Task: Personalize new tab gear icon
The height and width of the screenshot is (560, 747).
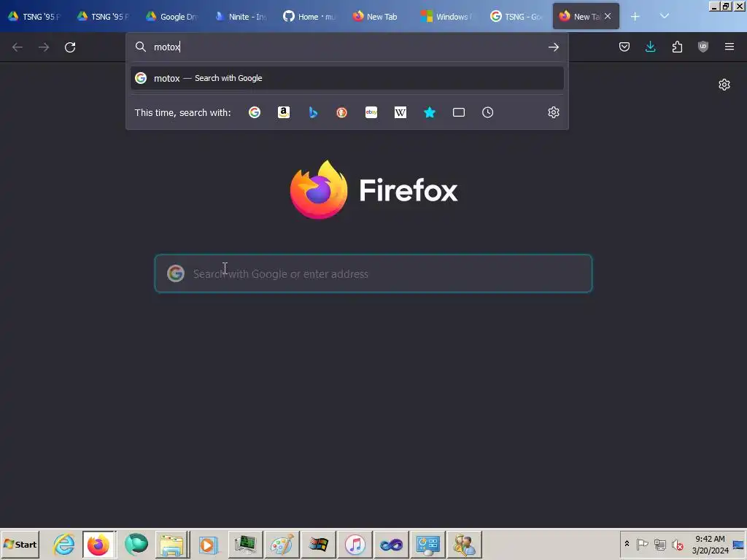Action: (x=724, y=85)
